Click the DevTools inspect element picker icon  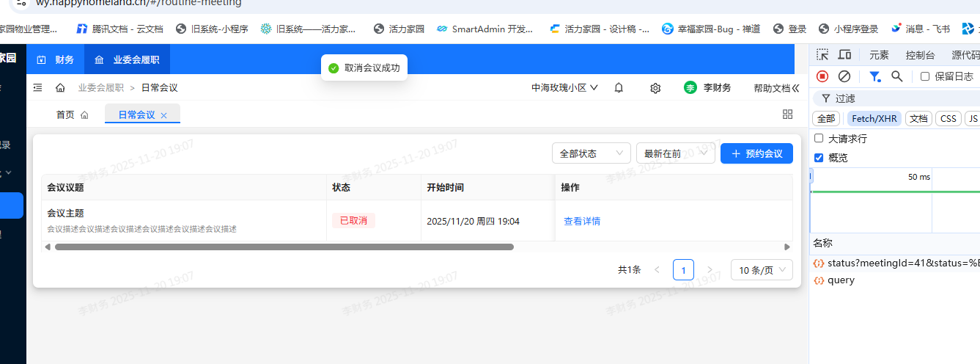point(822,55)
